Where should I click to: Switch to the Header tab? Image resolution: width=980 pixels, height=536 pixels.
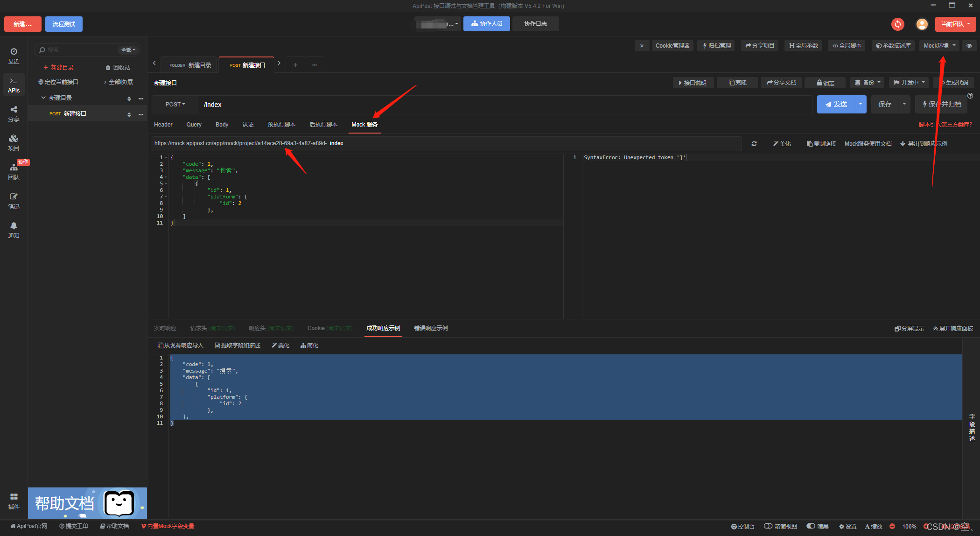[163, 125]
